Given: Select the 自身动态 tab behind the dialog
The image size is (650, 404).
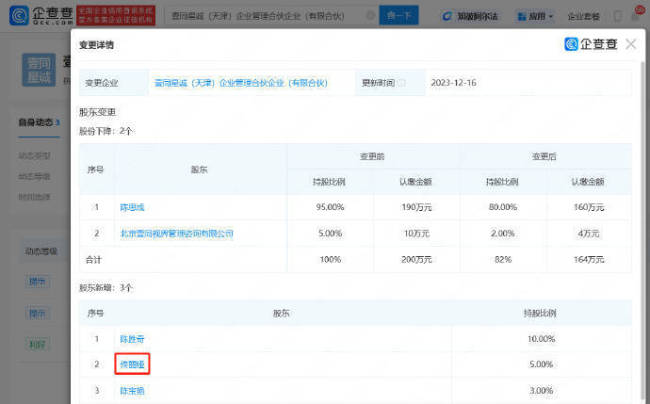Looking at the screenshot, I should tap(39, 123).
